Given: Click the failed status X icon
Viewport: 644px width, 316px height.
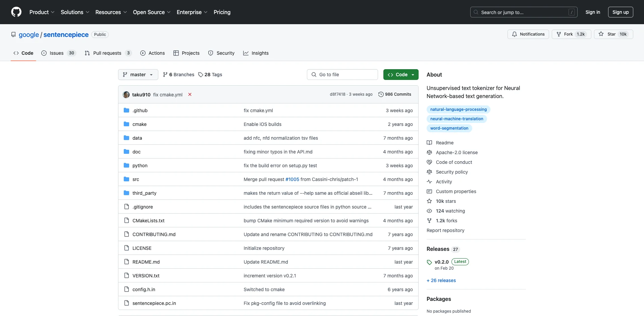Looking at the screenshot, I should coord(190,95).
